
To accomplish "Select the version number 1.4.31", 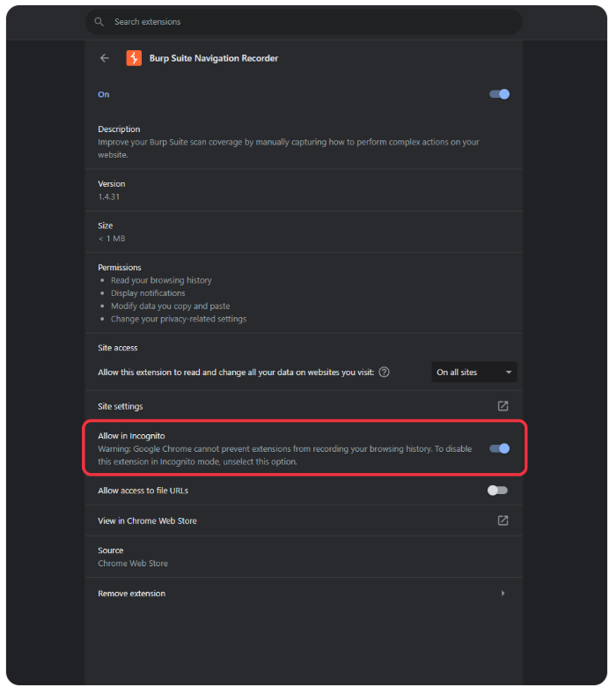I will point(109,196).
